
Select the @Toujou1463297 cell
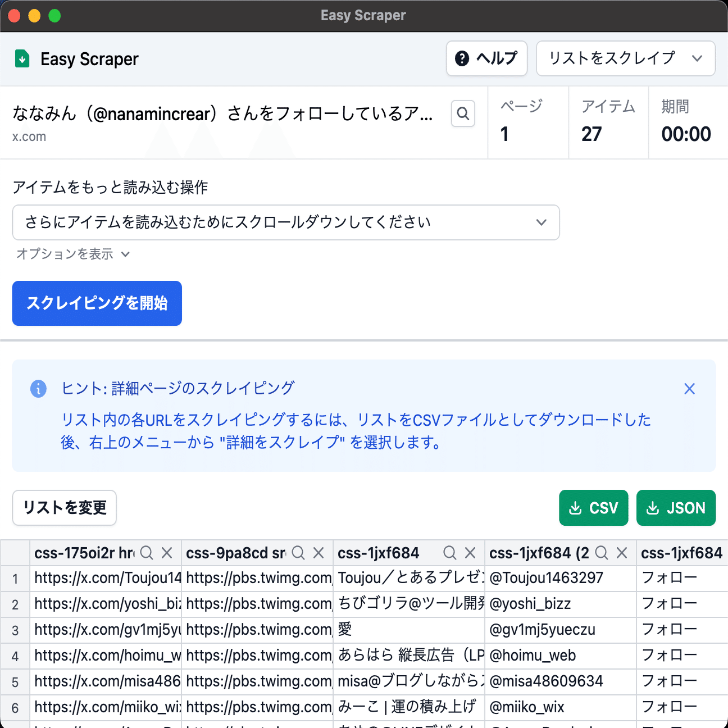tap(561, 578)
